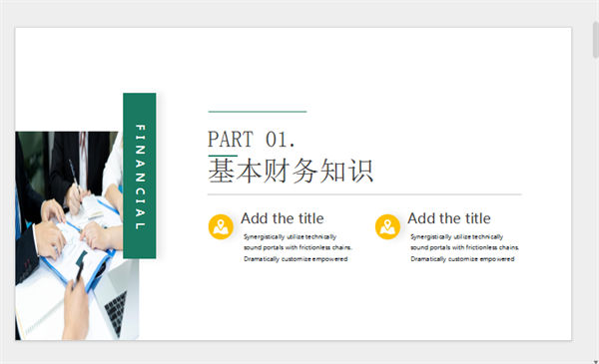Click the vertical scrollbar thumb
This screenshot has height=364, width=599.
[596, 40]
